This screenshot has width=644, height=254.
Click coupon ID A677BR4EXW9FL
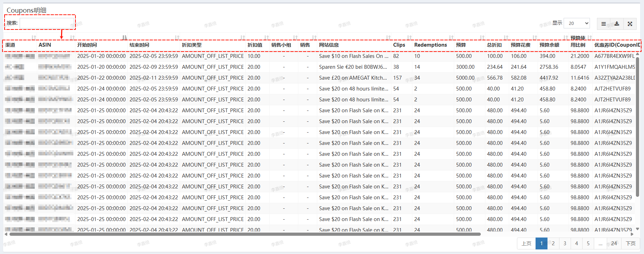pos(615,56)
